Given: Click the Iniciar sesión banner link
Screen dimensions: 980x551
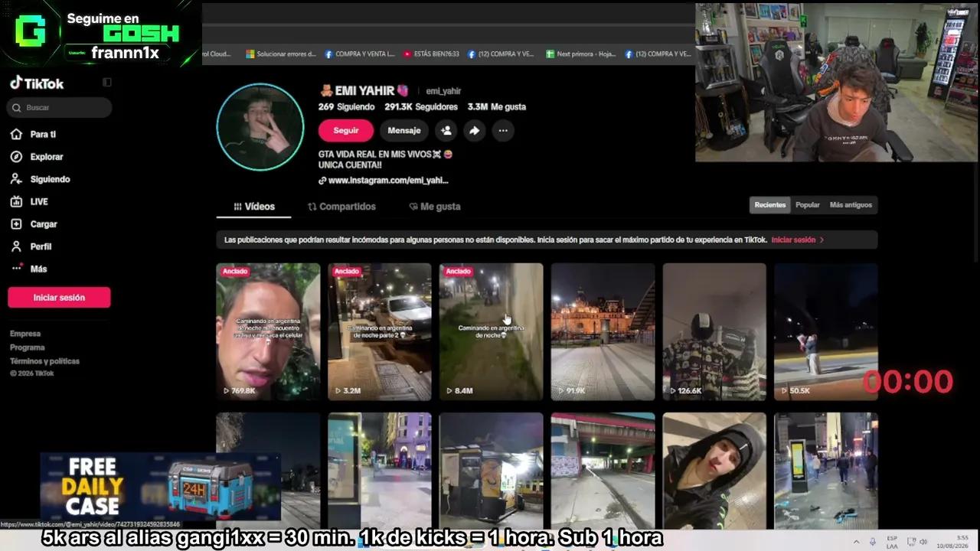Looking at the screenshot, I should coord(797,240).
